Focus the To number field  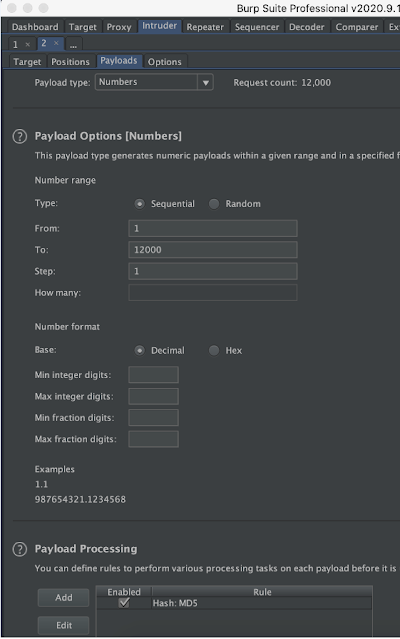pyautogui.click(x=213, y=250)
